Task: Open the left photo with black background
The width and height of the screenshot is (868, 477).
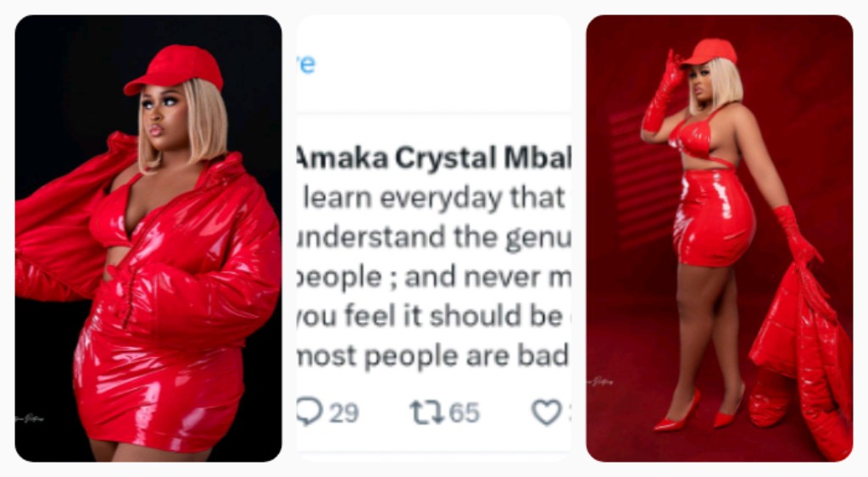Action: [x=148, y=238]
